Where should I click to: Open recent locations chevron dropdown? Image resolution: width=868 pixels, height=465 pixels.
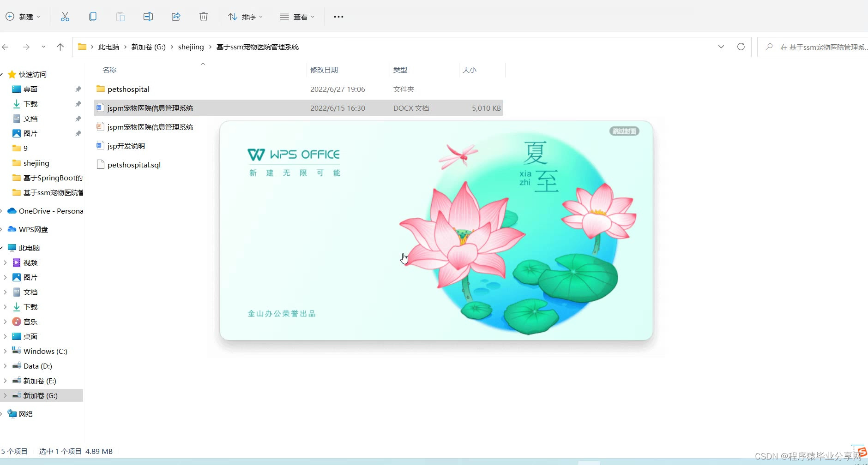point(43,47)
